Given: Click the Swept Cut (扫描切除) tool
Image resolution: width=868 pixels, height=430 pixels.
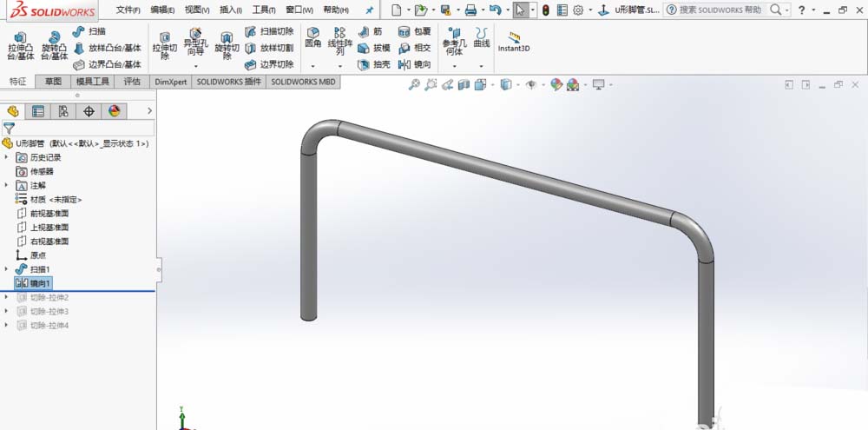Looking at the screenshot, I should pyautogui.click(x=269, y=31).
